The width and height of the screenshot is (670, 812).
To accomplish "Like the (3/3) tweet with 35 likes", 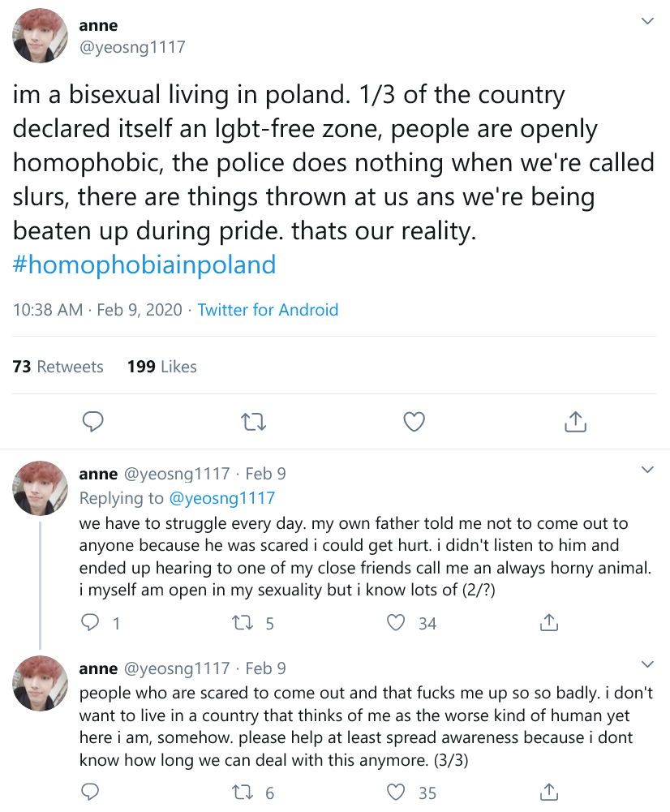I will click(396, 793).
